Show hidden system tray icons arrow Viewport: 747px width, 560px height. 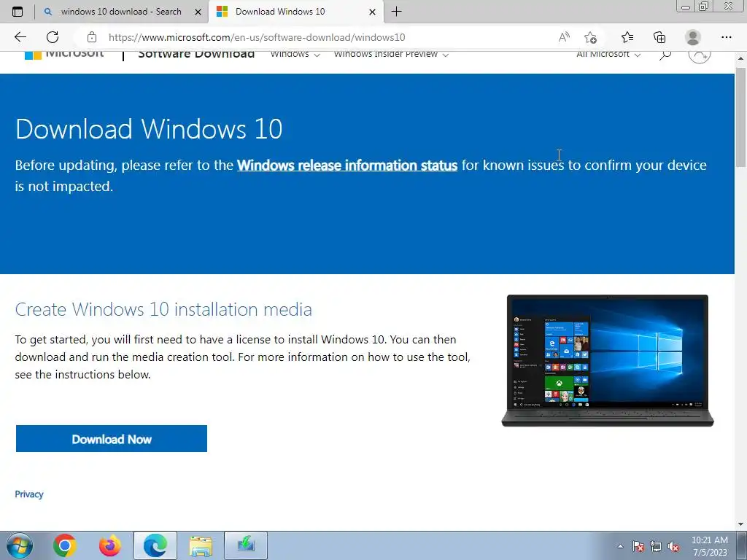620,546
